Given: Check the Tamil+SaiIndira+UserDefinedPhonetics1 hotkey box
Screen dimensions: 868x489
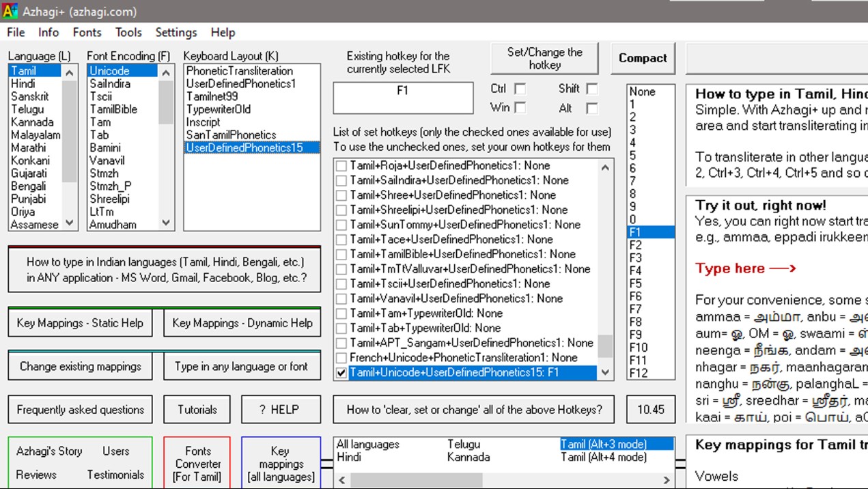Looking at the screenshot, I should tap(341, 181).
